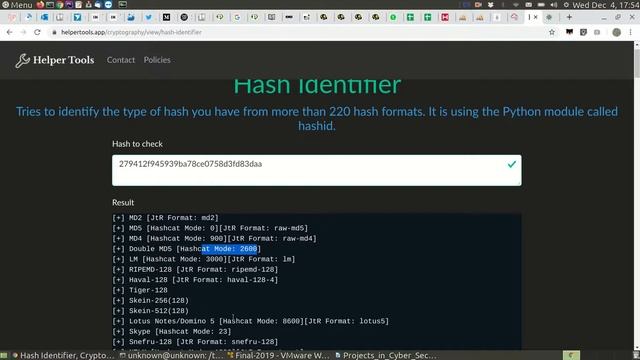Reload the Hash Identifier page
Image resolution: width=640 pixels, height=360 pixels.
[x=37, y=32]
